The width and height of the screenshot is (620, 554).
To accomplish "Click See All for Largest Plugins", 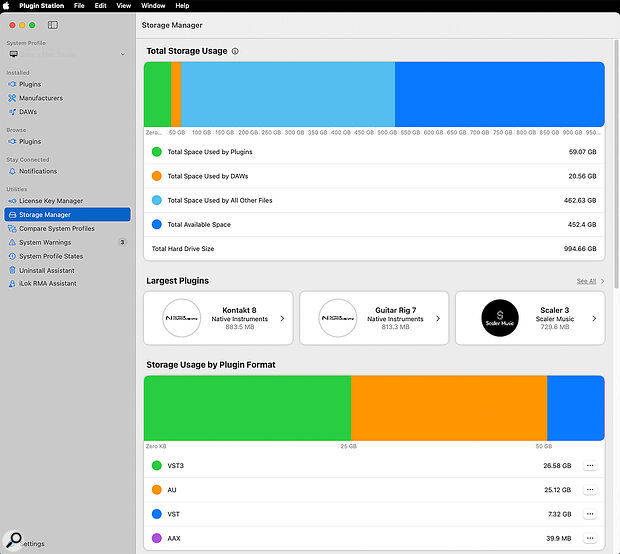I will (586, 281).
